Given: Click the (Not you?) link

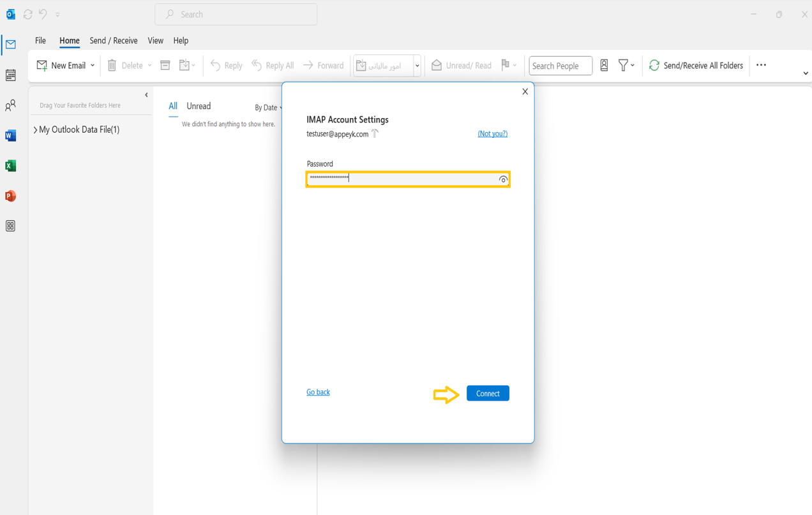Looking at the screenshot, I should click(493, 133).
